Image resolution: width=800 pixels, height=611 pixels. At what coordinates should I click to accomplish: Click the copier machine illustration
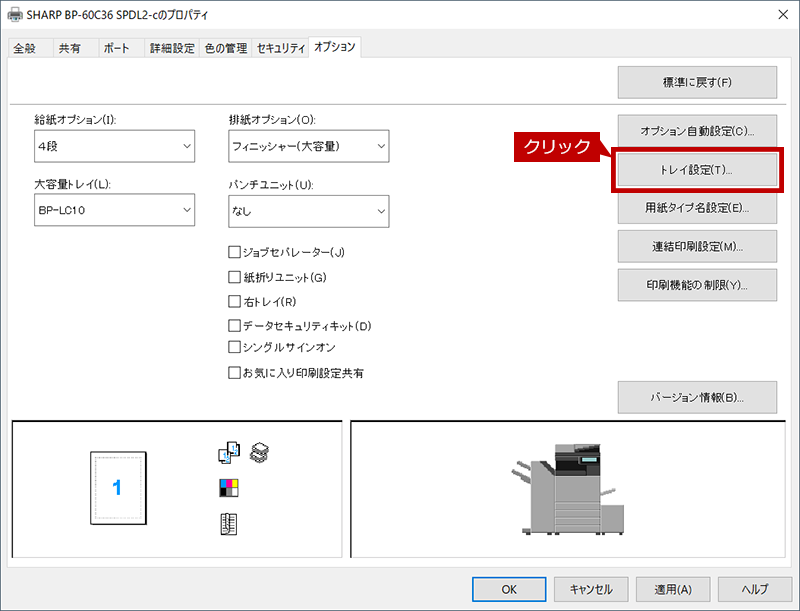567,488
